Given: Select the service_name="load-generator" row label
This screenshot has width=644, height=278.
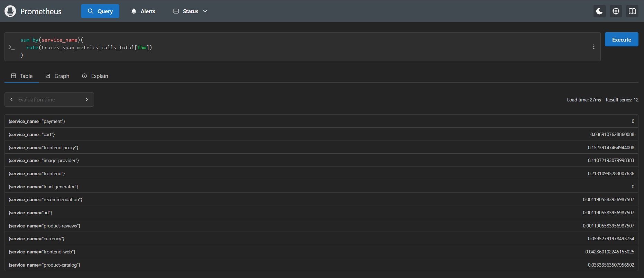Looking at the screenshot, I should [44, 187].
